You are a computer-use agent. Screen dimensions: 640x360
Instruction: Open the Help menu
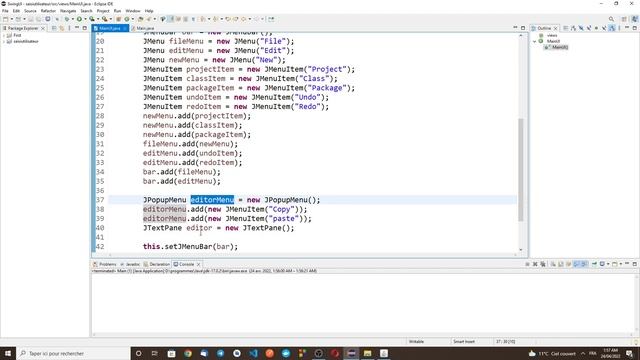pyautogui.click(x=149, y=11)
